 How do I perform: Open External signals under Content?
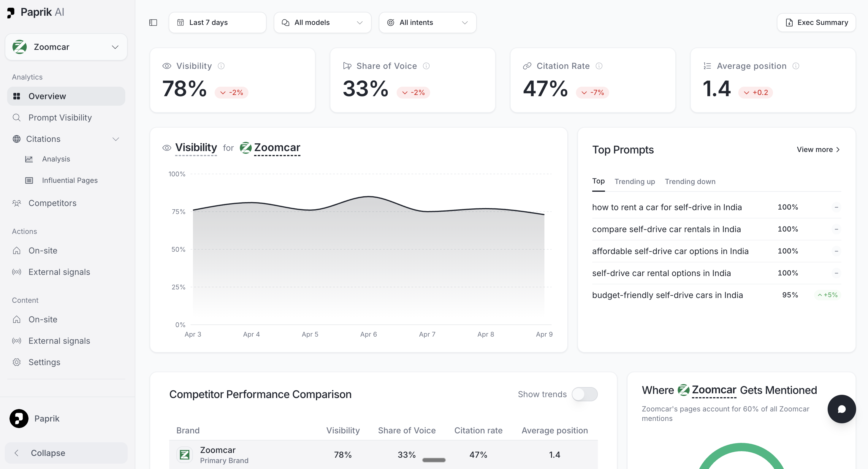(x=59, y=341)
